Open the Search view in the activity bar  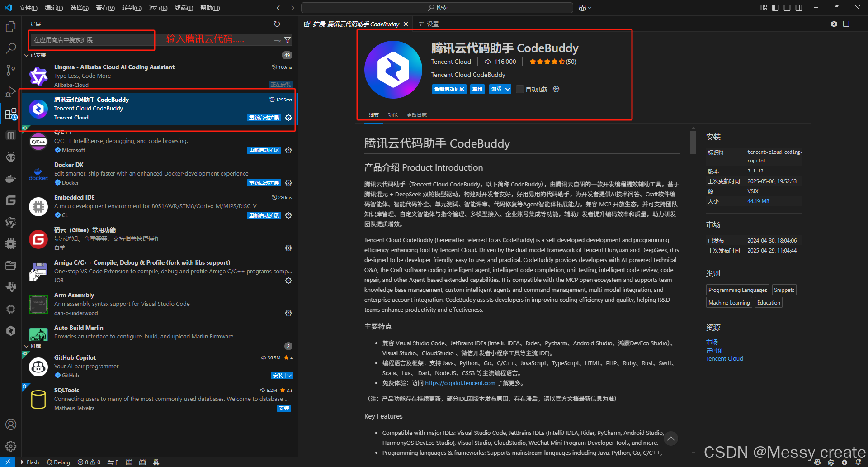tap(11, 48)
